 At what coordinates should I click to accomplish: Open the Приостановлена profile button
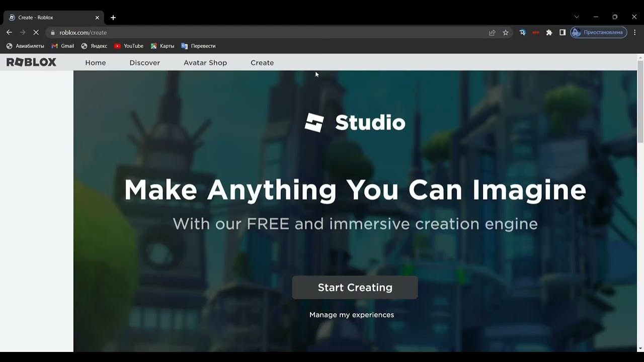(598, 32)
